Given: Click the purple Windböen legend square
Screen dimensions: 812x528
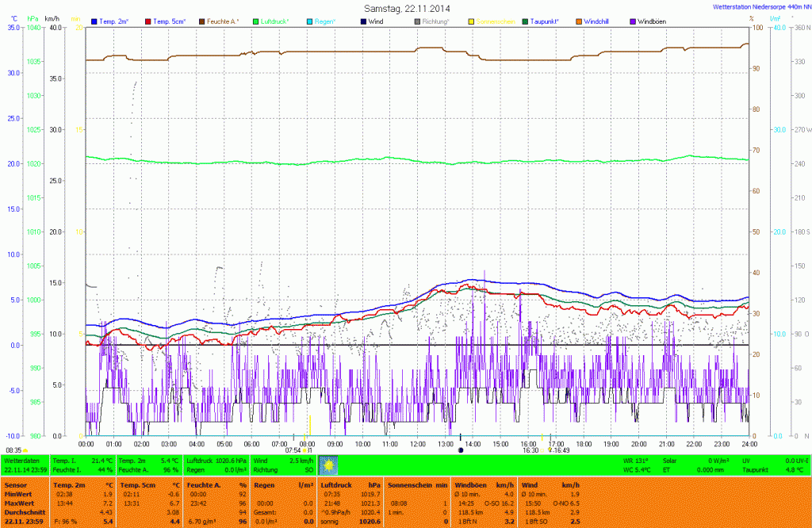Looking at the screenshot, I should tap(632, 21).
